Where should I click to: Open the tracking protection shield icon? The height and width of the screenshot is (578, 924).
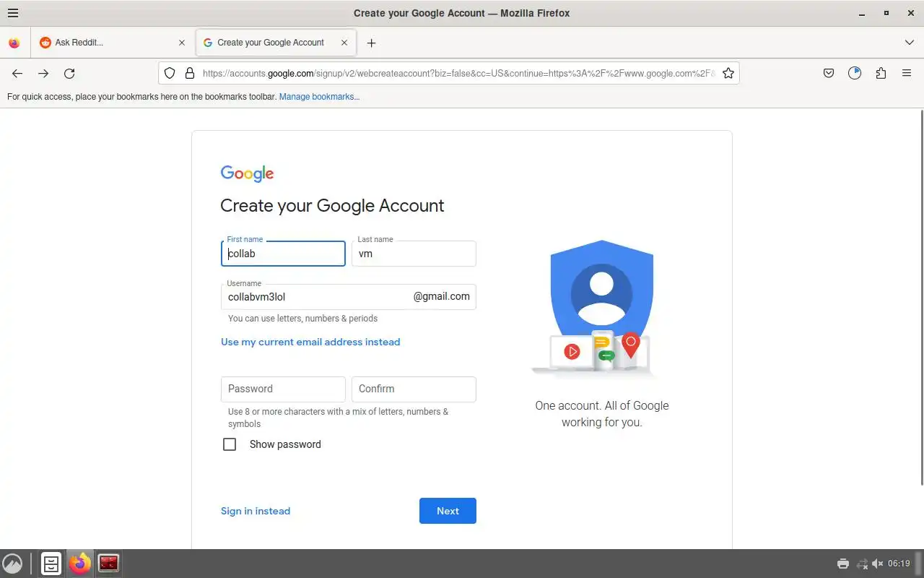pyautogui.click(x=170, y=73)
